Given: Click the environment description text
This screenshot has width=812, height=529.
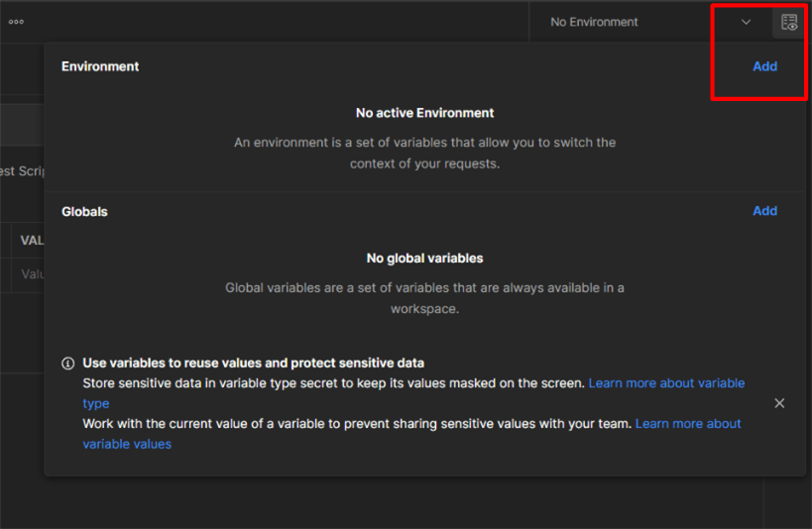Looking at the screenshot, I should pyautogui.click(x=424, y=153).
